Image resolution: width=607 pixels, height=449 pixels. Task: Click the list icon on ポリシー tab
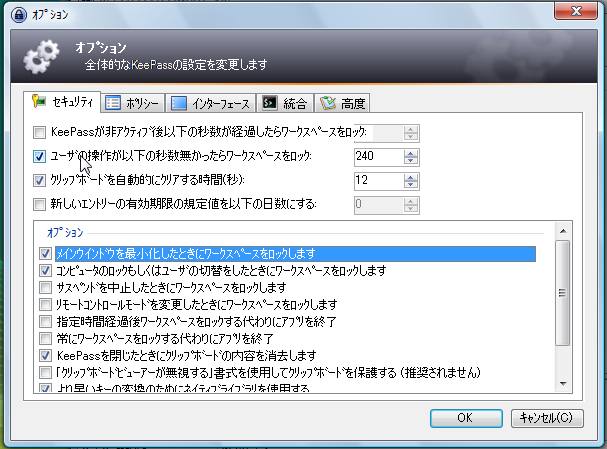tap(113, 103)
